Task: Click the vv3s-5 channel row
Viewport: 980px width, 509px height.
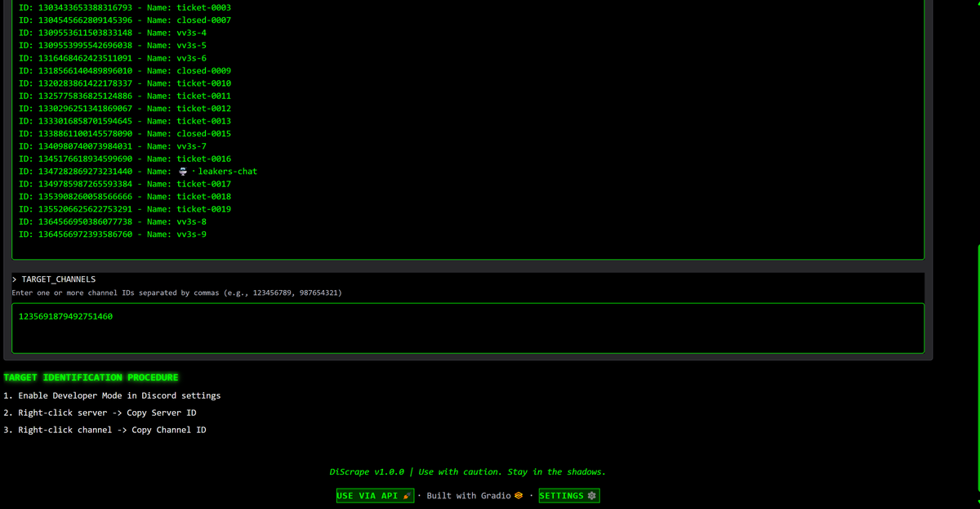Action: tap(112, 45)
